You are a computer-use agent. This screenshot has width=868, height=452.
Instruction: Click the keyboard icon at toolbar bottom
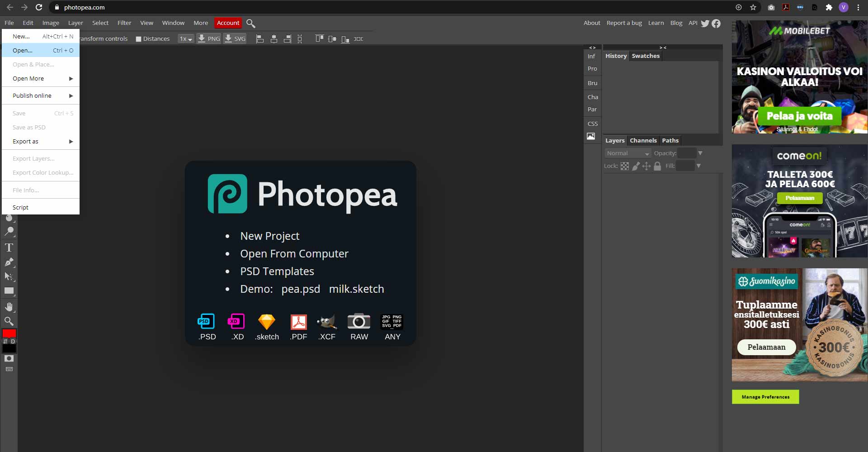coord(9,369)
